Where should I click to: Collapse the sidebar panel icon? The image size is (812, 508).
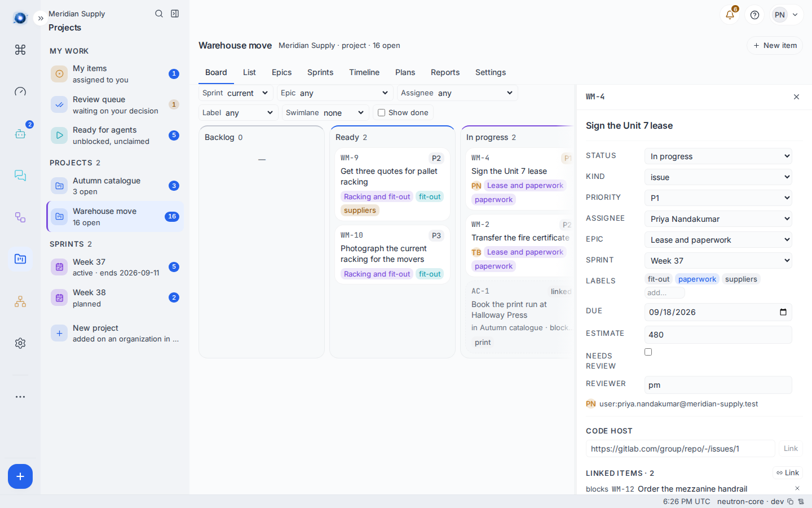point(175,14)
